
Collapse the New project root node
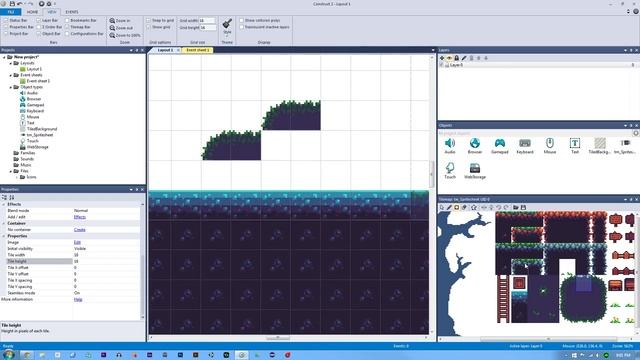tap(4, 57)
